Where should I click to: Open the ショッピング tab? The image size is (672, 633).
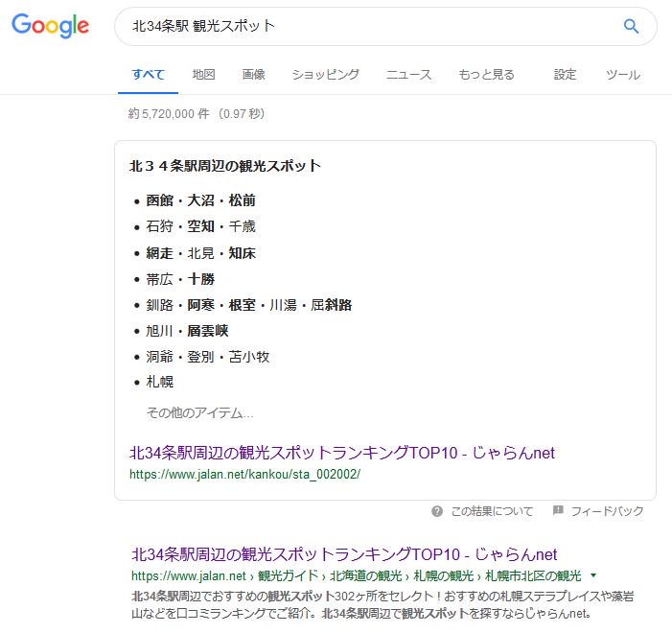pos(325,75)
